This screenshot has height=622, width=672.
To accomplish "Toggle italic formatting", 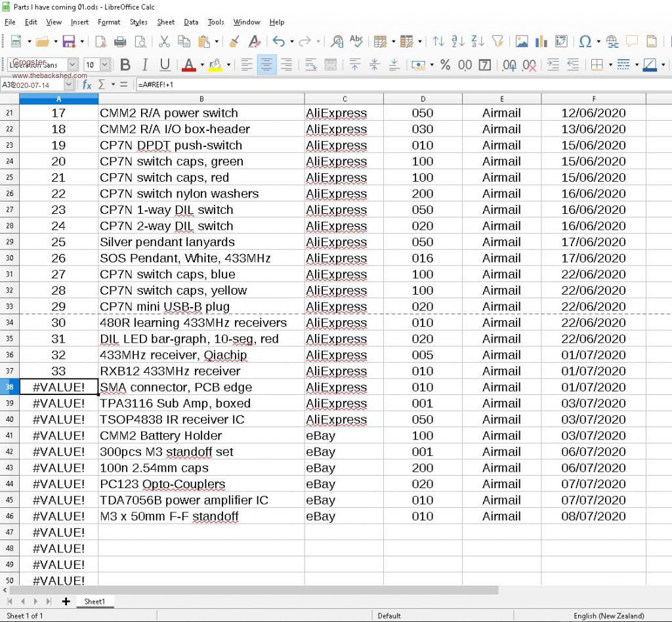I will [x=145, y=65].
